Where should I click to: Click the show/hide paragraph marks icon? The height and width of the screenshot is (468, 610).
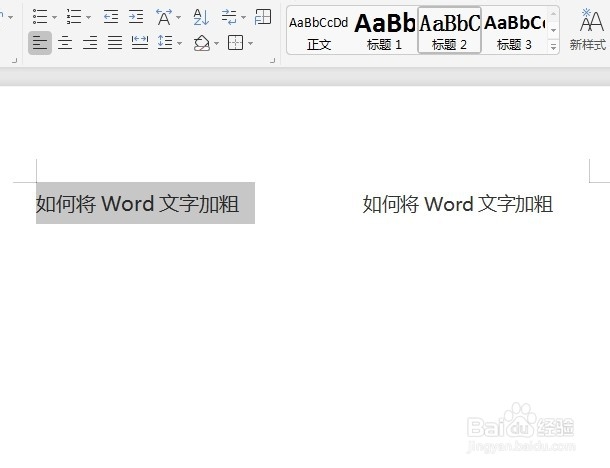click(229, 17)
